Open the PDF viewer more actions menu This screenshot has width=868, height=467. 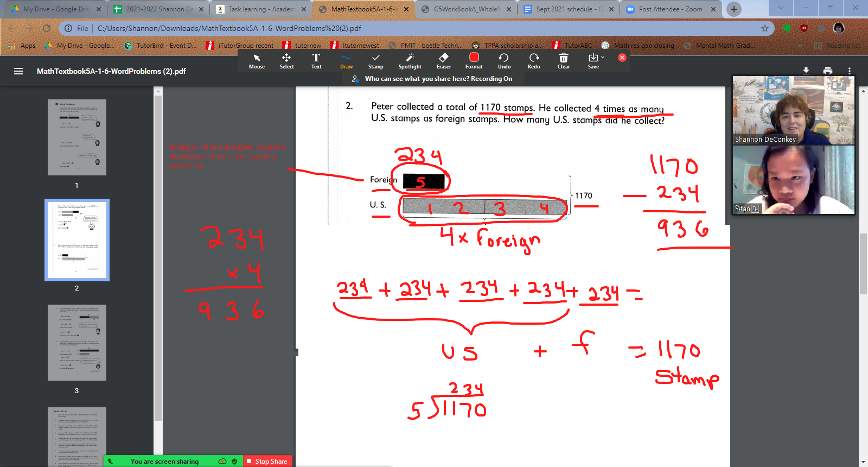[850, 71]
